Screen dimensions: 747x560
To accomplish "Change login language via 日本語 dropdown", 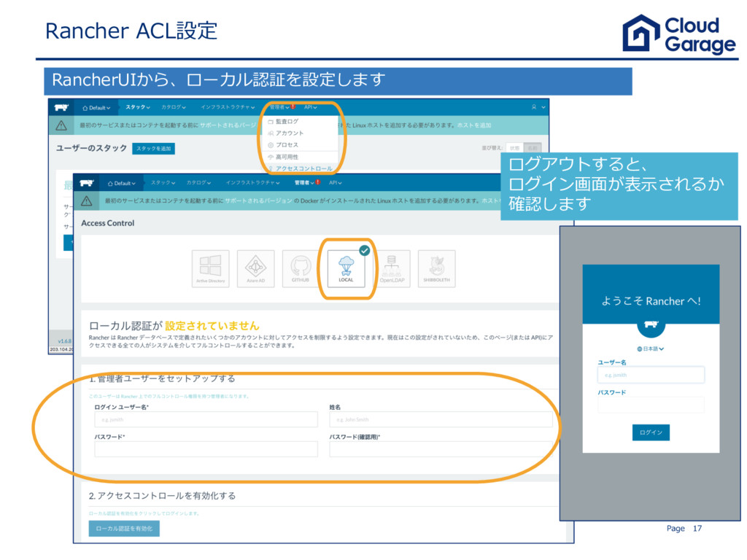I will [651, 349].
